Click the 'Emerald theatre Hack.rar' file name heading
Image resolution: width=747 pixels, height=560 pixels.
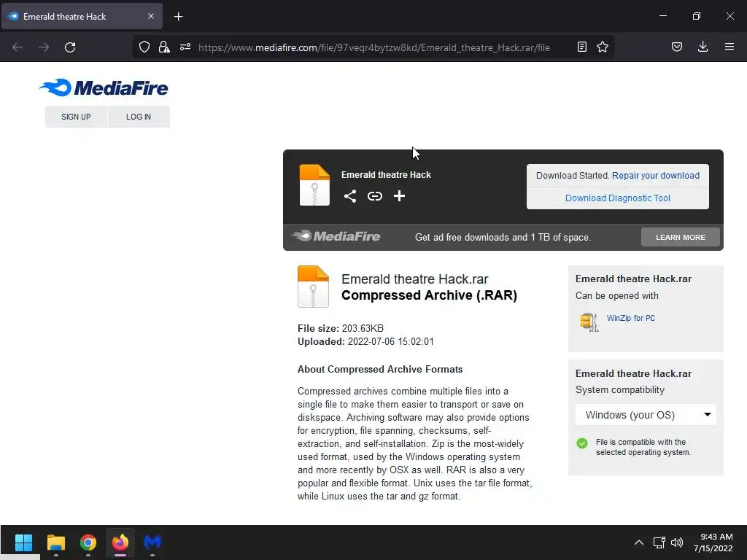click(414, 279)
